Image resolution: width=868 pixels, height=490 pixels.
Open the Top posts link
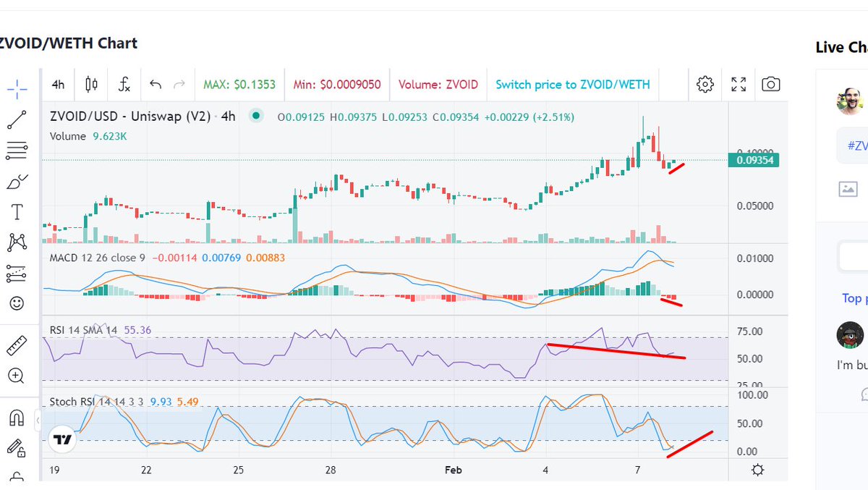coord(855,298)
